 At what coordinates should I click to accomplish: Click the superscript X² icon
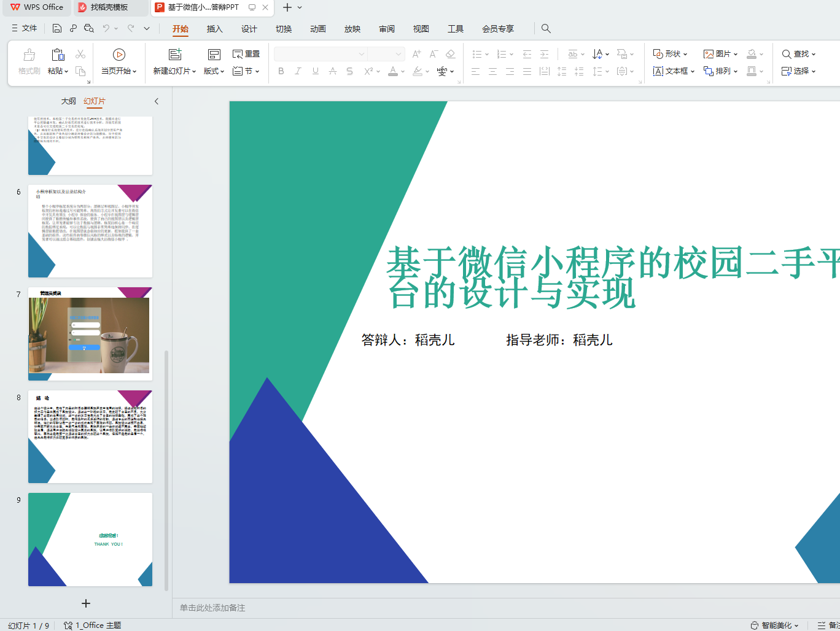click(x=368, y=71)
